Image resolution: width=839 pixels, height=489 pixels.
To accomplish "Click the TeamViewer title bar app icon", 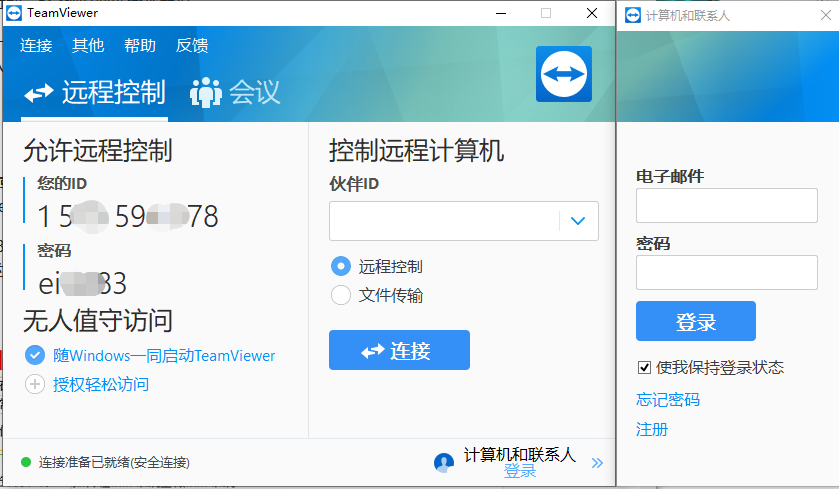I will point(13,13).
